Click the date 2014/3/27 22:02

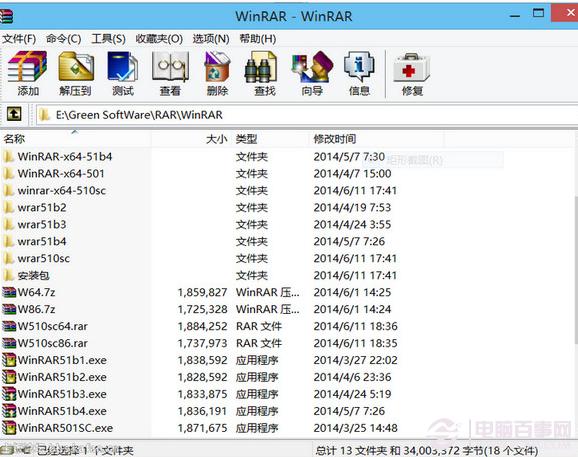[x=355, y=360]
